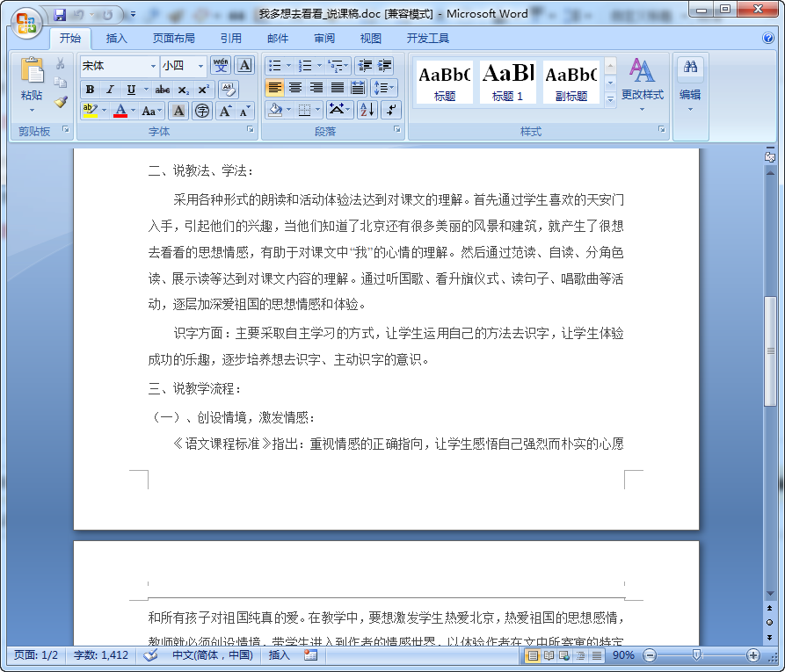
Task: Open font color dropdown arrow
Action: [133, 110]
